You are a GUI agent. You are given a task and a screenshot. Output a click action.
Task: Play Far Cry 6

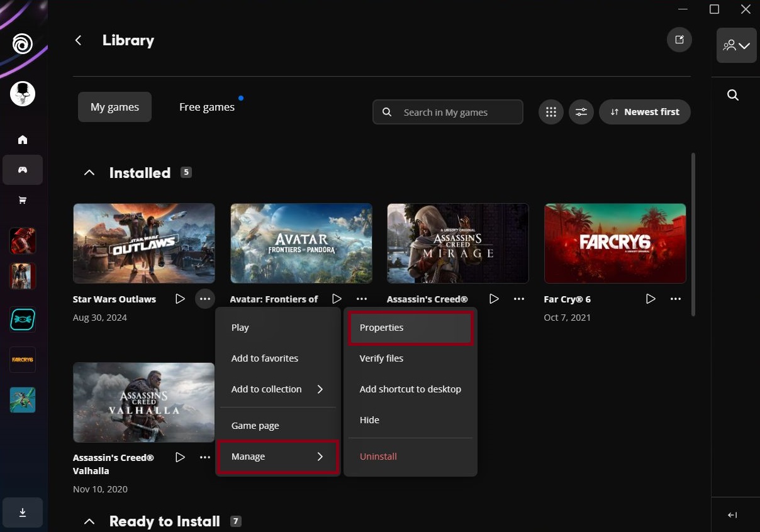[651, 299]
